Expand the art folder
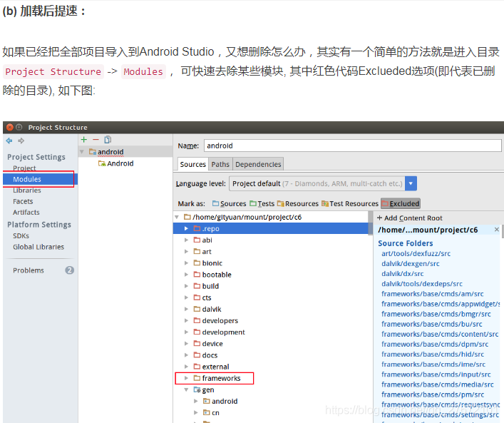The height and width of the screenshot is (423, 504). coord(186,252)
